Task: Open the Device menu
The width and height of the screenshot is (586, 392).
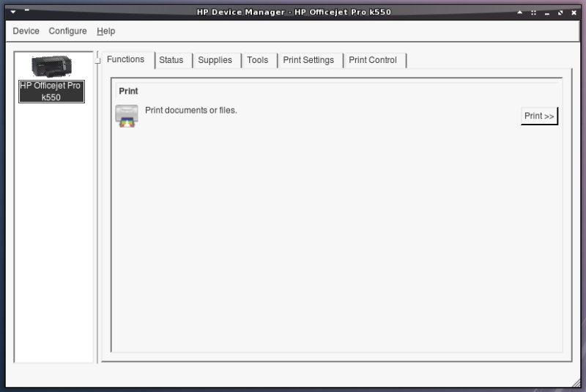Action: [x=26, y=31]
